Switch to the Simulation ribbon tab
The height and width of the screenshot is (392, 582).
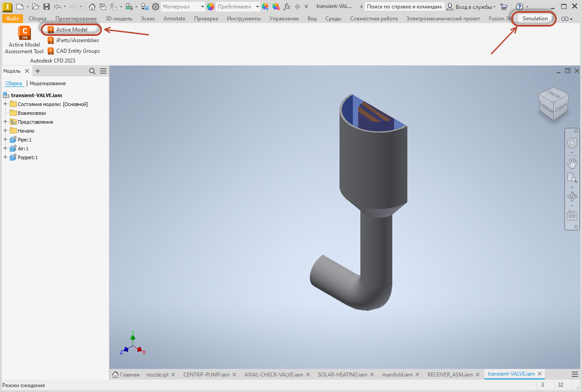(535, 19)
